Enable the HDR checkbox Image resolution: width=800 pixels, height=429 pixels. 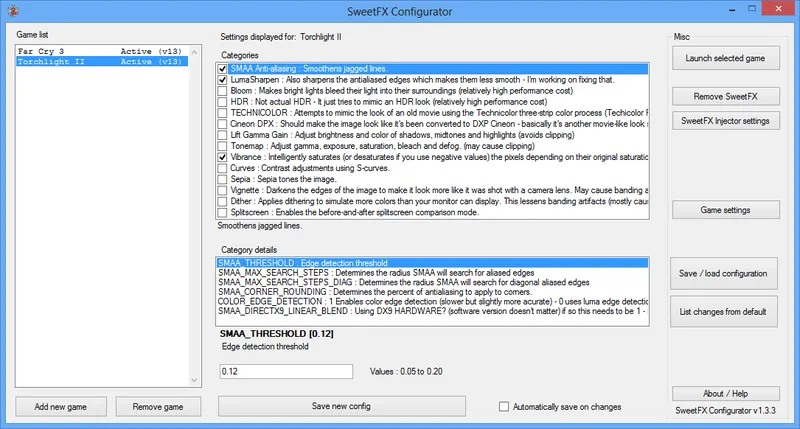[222, 102]
